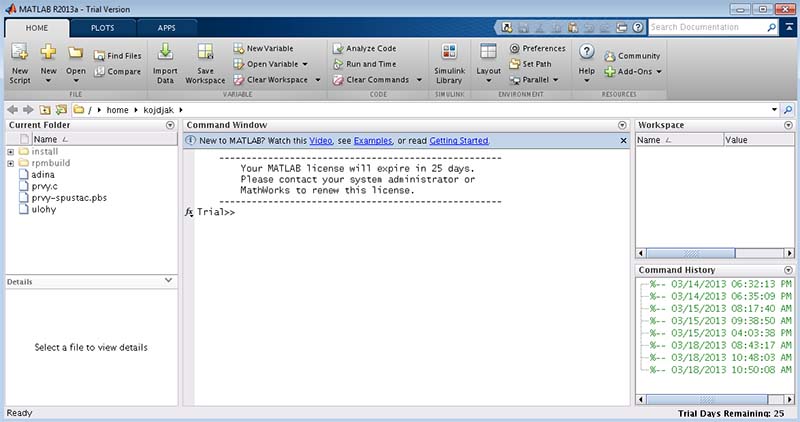The image size is (800, 422).
Task: Expand the install folder tree node
Action: coord(10,151)
